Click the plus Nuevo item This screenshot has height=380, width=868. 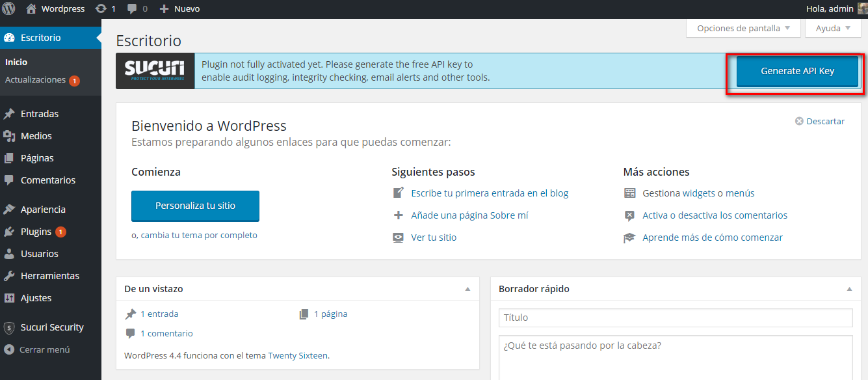tap(179, 9)
